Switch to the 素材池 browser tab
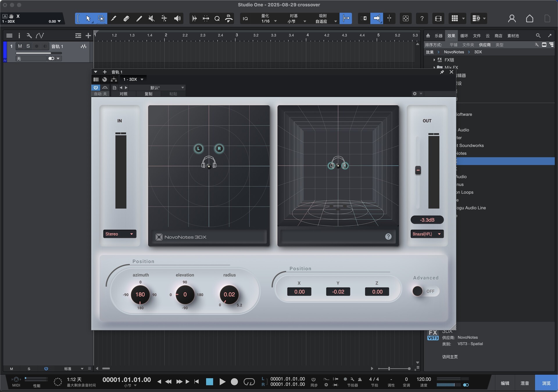The width and height of the screenshot is (558, 392). (513, 36)
